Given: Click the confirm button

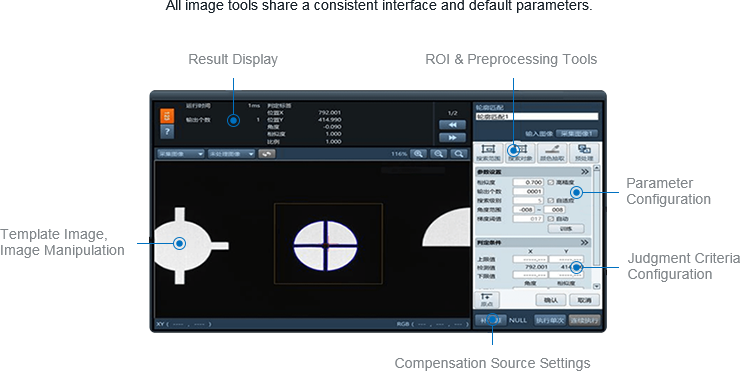Looking at the screenshot, I should point(551,300).
